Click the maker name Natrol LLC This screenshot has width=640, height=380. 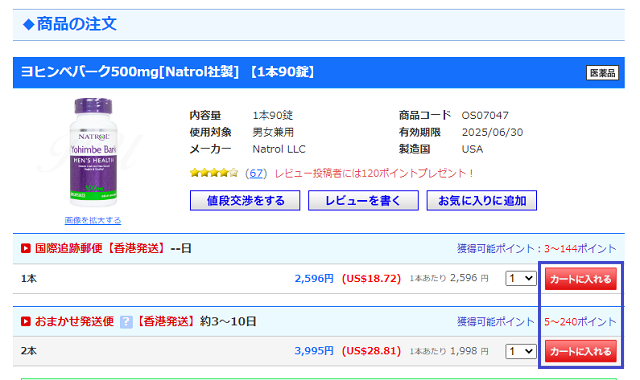pyautogui.click(x=279, y=149)
